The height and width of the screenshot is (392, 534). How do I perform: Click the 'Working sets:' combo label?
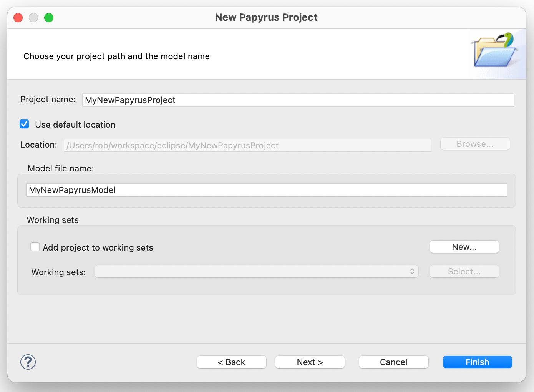[x=58, y=272]
